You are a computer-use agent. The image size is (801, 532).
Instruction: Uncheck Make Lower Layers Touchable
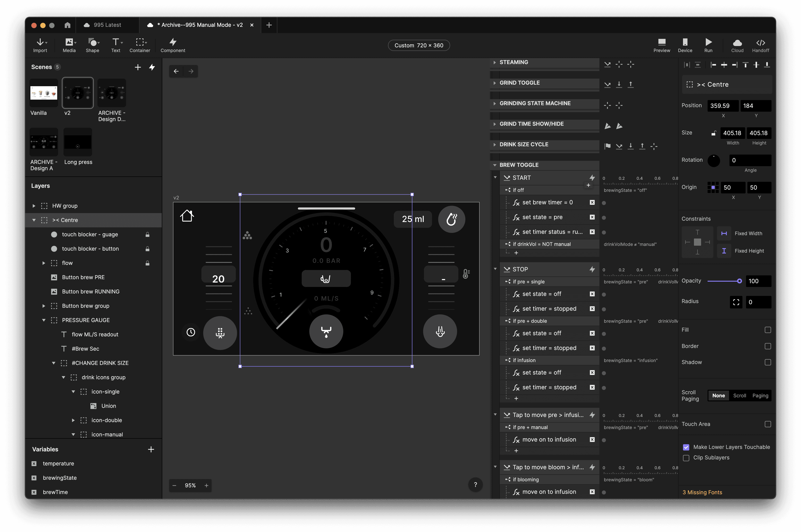686,447
